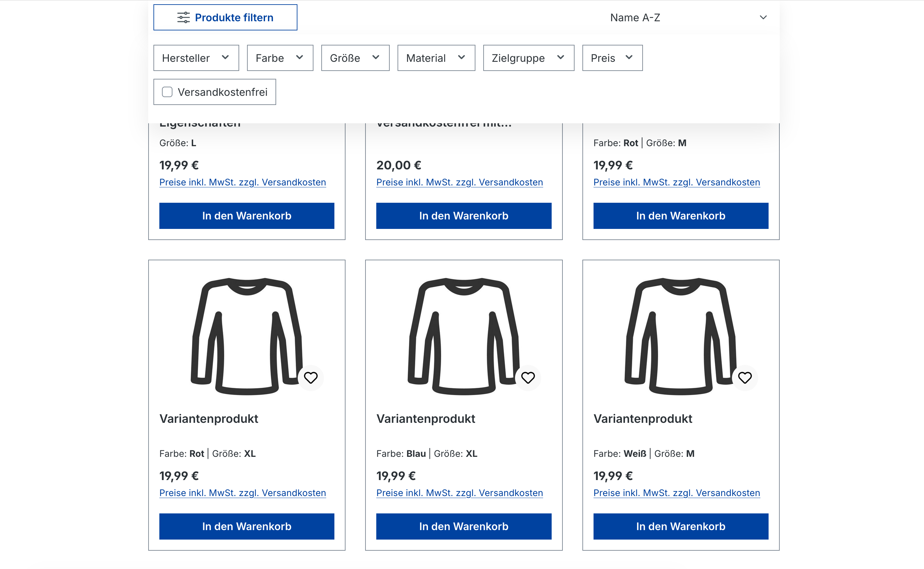Expand the Zielgruppe filter

tap(529, 58)
